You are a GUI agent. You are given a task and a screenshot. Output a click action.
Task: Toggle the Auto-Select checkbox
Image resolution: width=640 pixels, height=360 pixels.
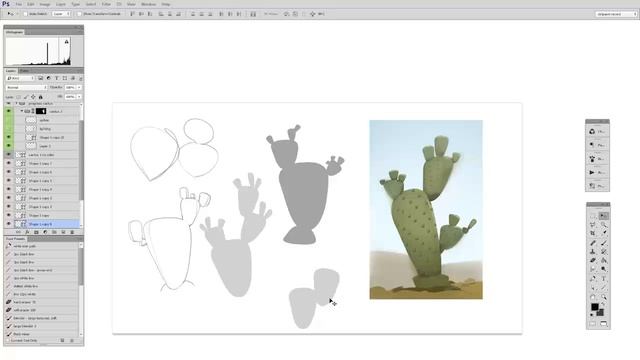26,14
